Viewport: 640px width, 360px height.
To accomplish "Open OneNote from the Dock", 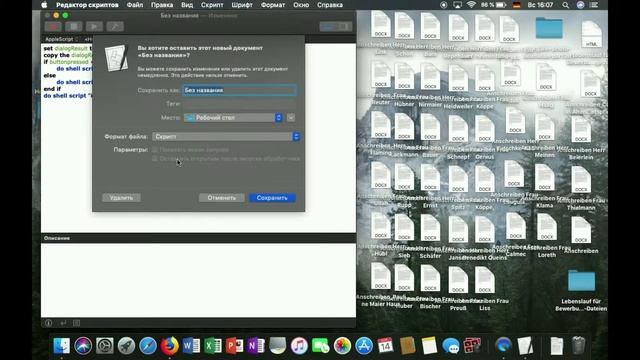I will pyautogui.click(x=256, y=346).
